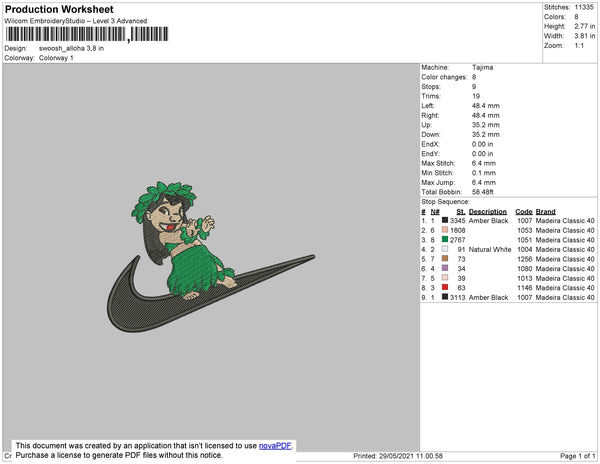Click the 'Production Worksheet' title

coord(59,9)
